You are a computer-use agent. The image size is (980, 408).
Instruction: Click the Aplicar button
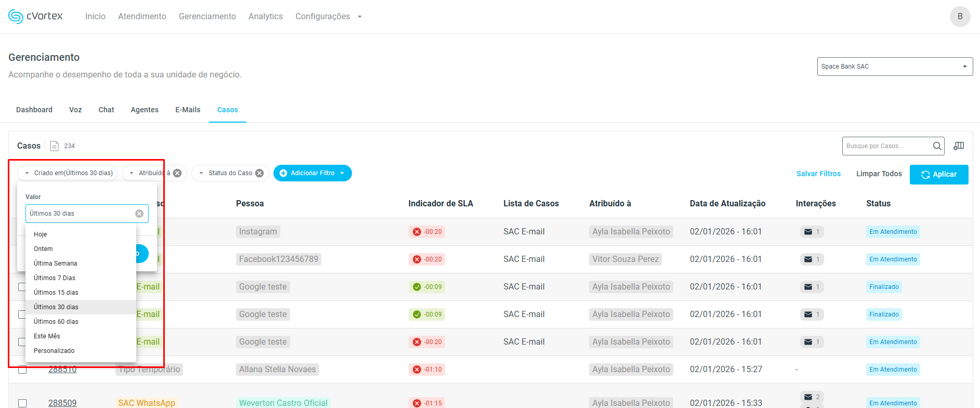point(938,175)
